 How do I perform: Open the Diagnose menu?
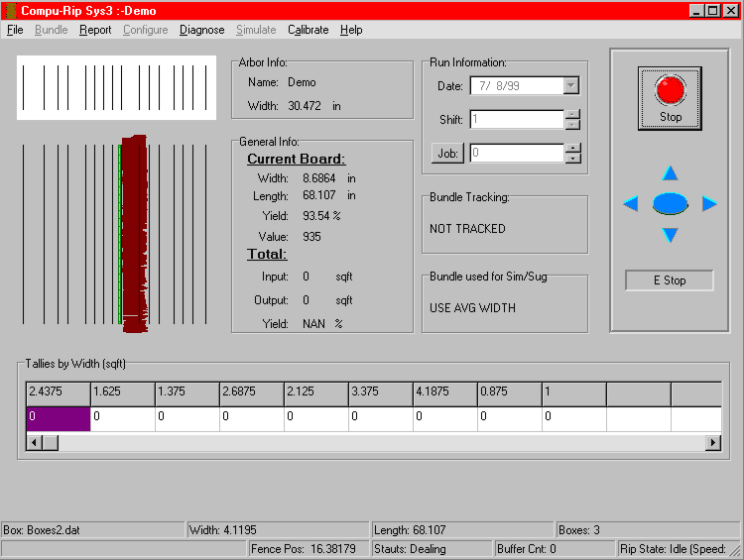(x=201, y=30)
